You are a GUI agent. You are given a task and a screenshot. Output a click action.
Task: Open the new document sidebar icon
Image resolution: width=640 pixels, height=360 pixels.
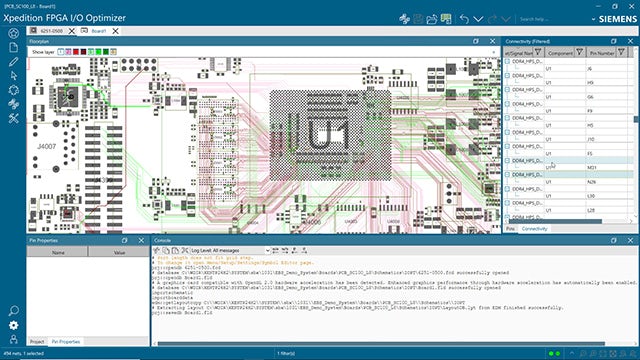[13, 47]
